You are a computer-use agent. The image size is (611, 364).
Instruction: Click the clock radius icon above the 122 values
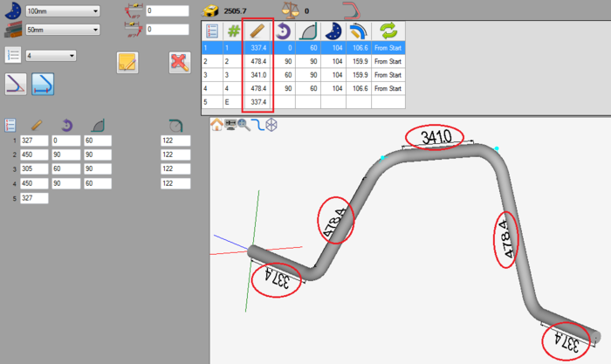click(x=175, y=126)
